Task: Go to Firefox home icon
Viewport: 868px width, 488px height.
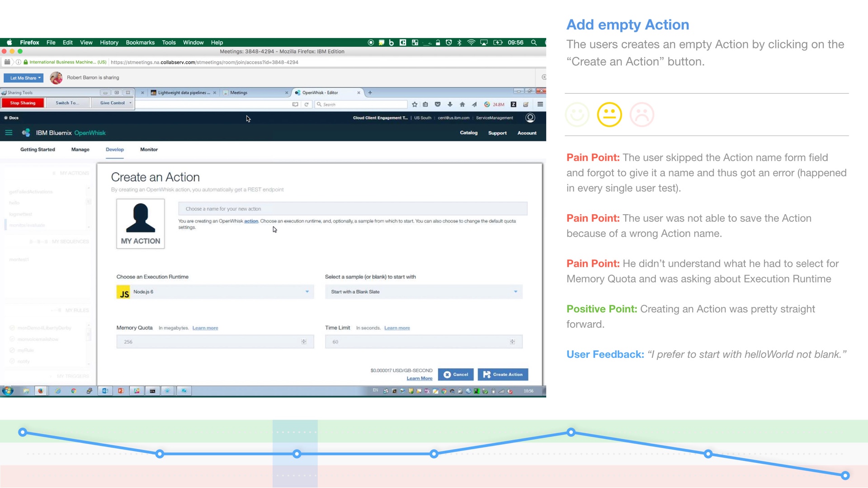Action: tap(462, 104)
